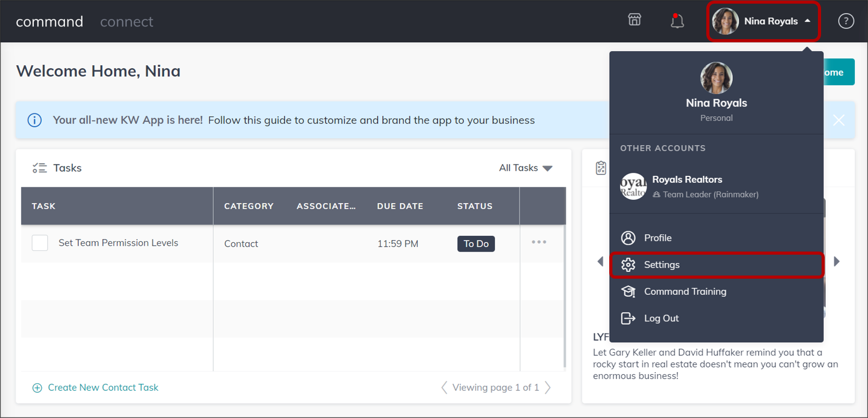The width and height of the screenshot is (868, 418).
Task: Switch to the connect app tab
Action: (x=127, y=21)
